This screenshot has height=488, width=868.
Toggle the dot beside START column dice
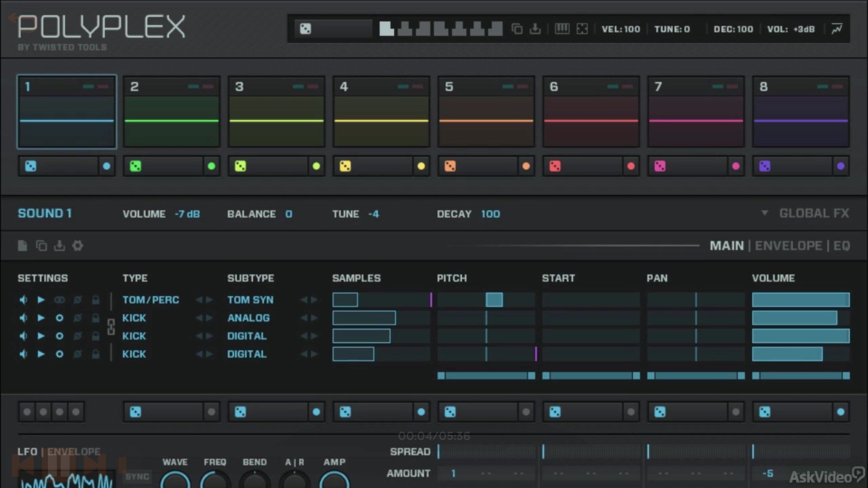point(631,412)
